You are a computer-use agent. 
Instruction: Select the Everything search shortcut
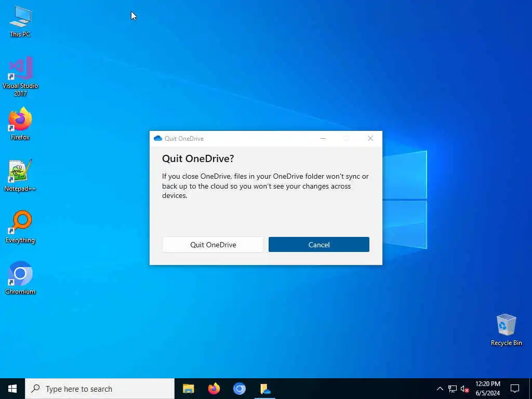point(20,227)
